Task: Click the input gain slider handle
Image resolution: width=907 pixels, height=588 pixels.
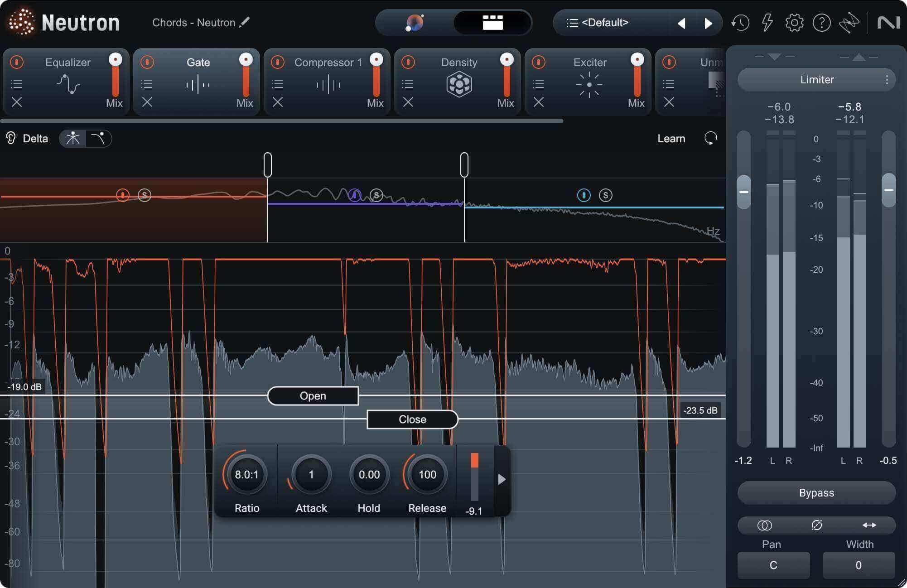Action: 744,192
